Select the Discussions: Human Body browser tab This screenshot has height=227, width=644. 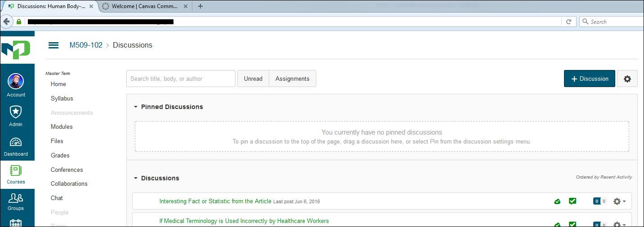click(49, 6)
